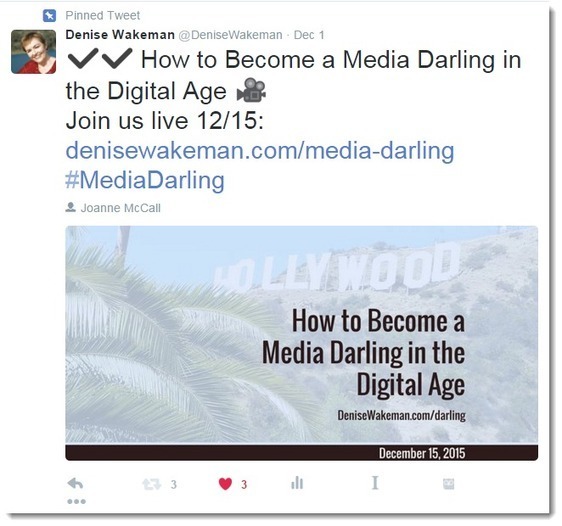Open the Hollywood Media Darling image
This screenshot has height=526, width=562.
(x=301, y=343)
